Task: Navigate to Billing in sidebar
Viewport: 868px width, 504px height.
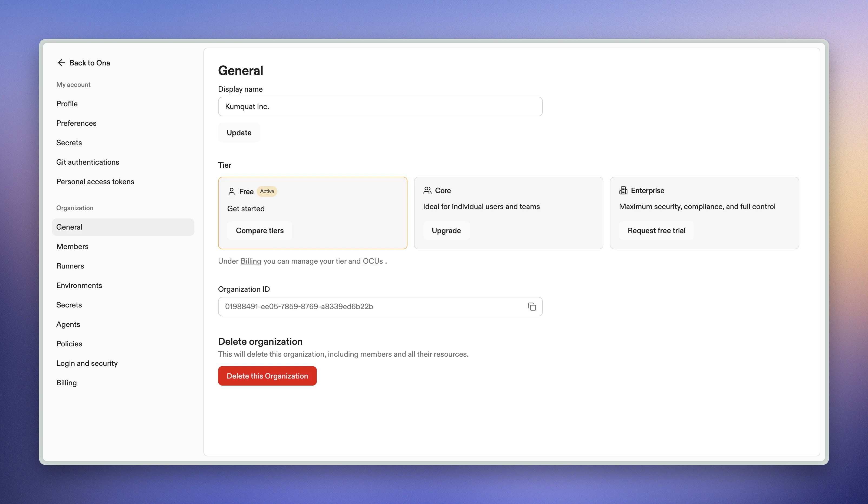Action: (67, 383)
